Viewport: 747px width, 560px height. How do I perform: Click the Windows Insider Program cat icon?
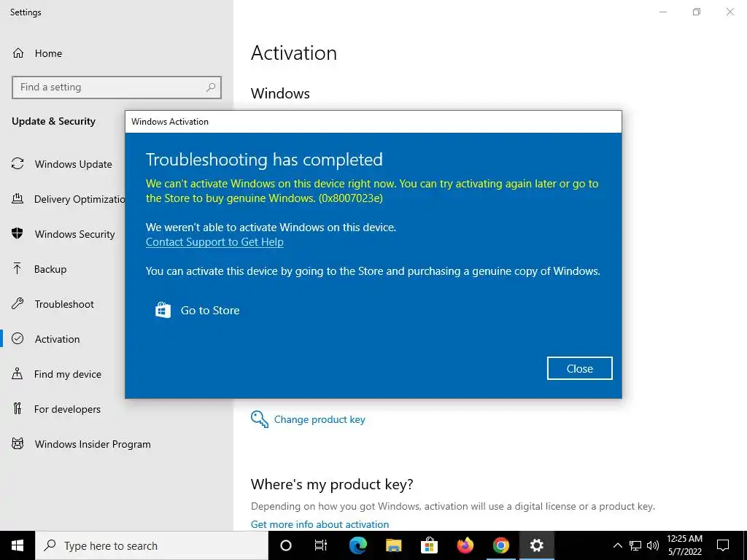[18, 444]
